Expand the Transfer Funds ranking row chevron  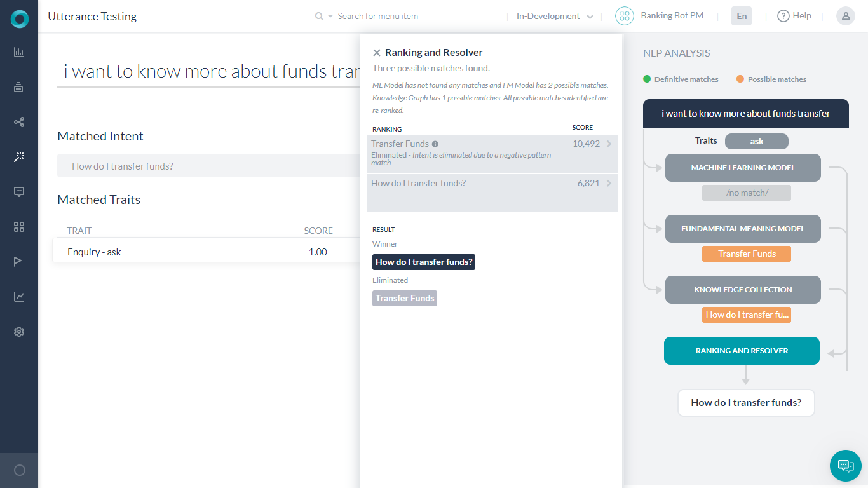tap(609, 144)
